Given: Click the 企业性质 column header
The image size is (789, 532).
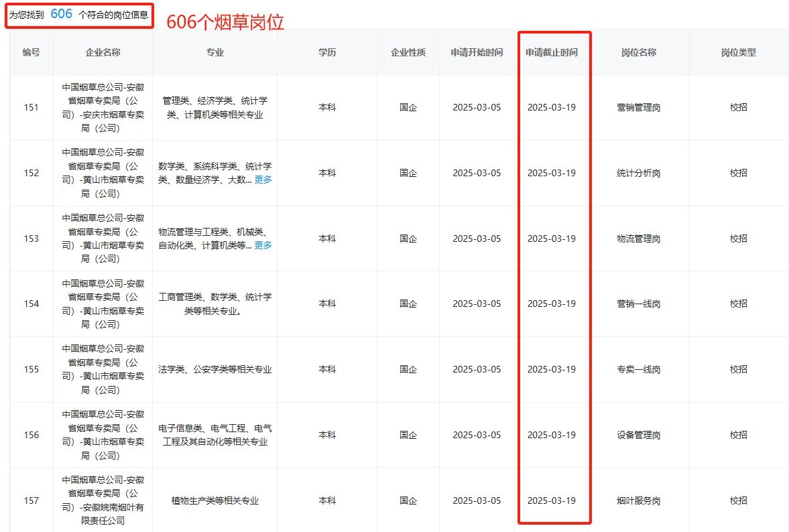Looking at the screenshot, I should click(x=408, y=52).
